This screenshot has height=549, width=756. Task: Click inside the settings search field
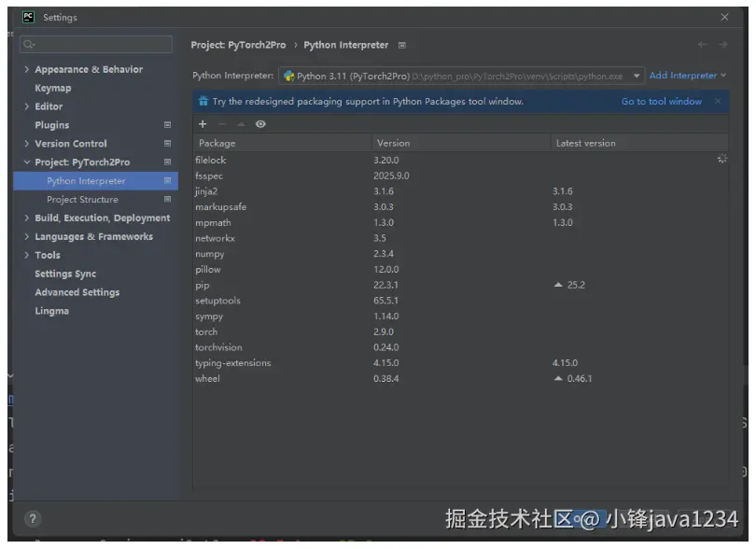(96, 45)
